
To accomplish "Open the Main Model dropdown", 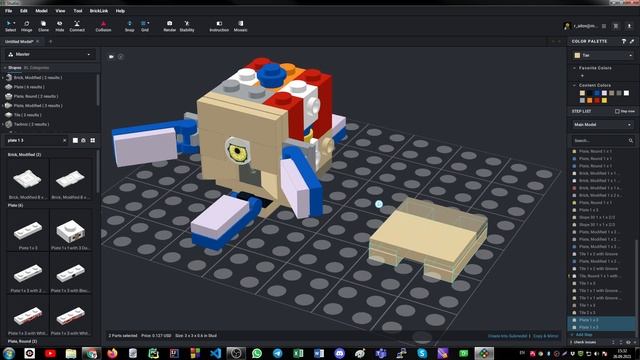I will 602,124.
